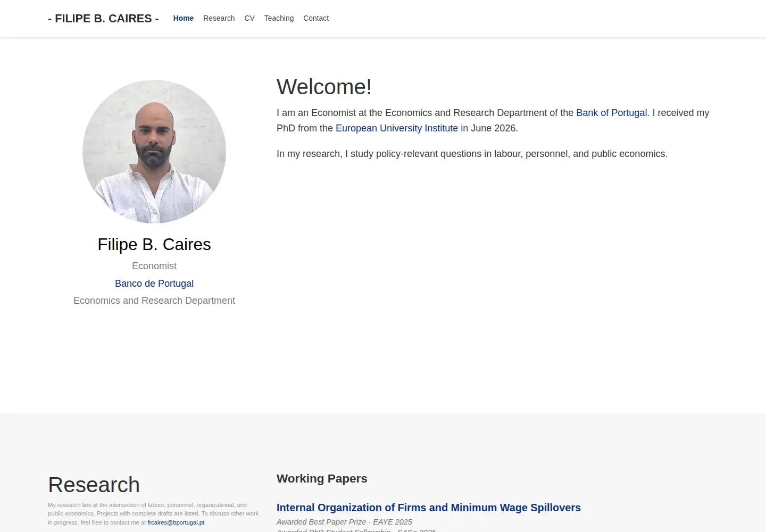766x532 pixels.
Task: Click the paragraph beginning My research lies
Action: [x=153, y=514]
